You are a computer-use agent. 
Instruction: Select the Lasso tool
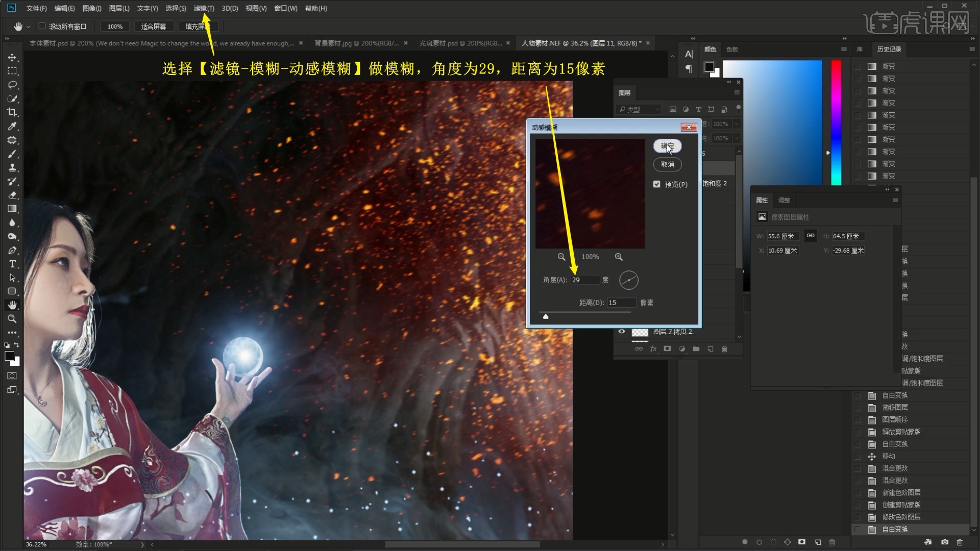(x=13, y=85)
